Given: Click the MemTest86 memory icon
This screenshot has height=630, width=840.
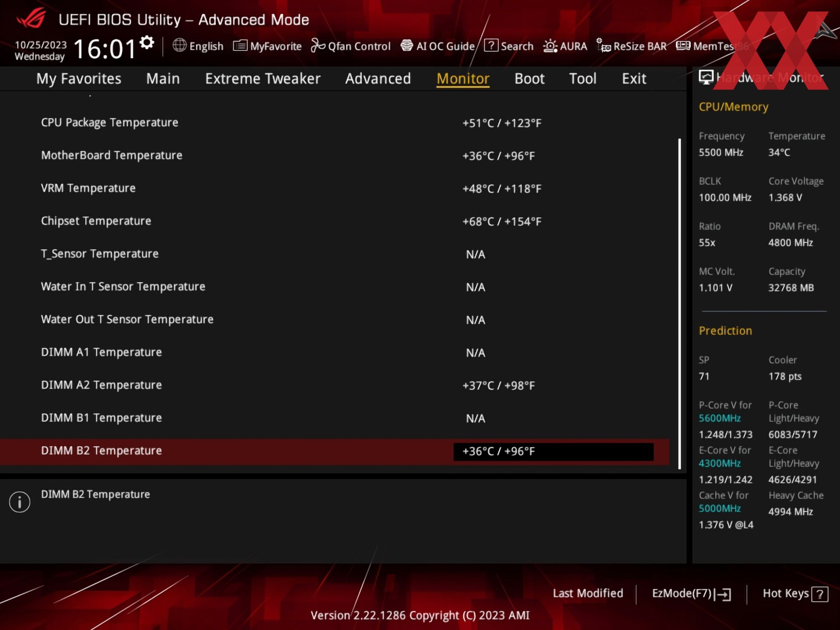Looking at the screenshot, I should point(683,45).
